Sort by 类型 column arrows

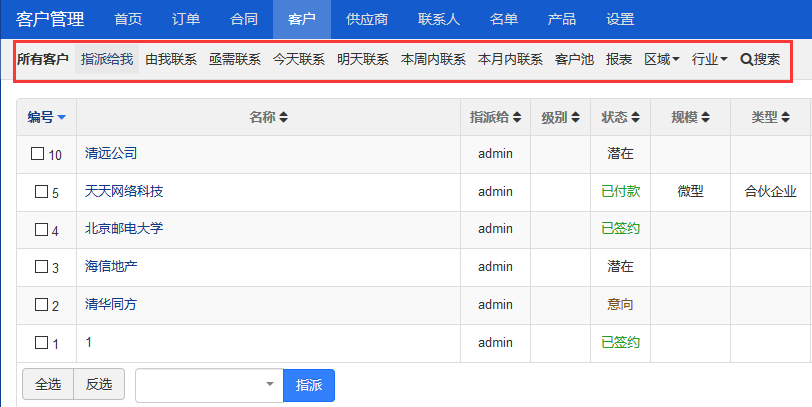[786, 118]
